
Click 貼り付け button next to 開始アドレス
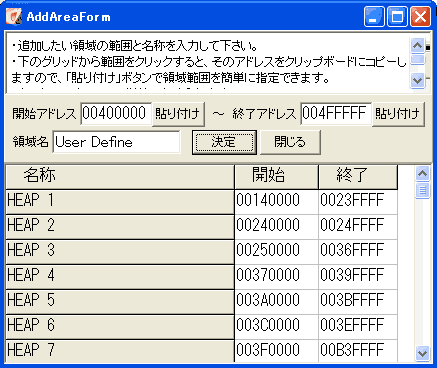(178, 114)
